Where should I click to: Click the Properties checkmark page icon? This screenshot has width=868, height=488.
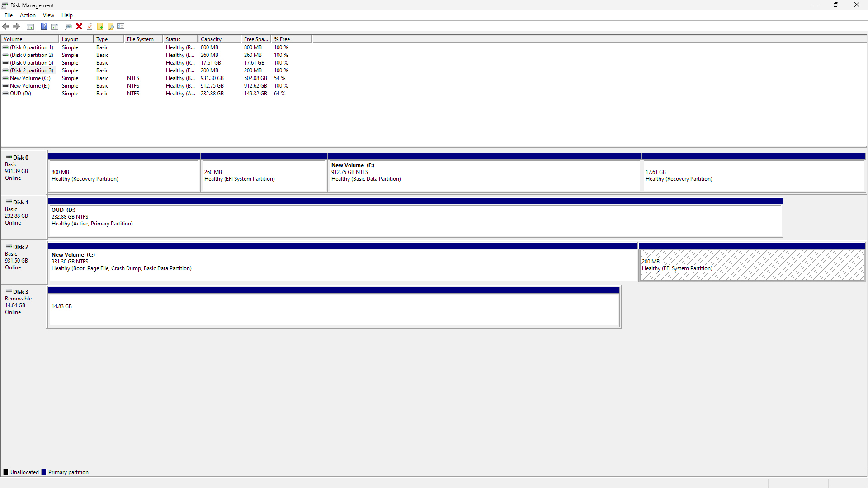pos(90,26)
